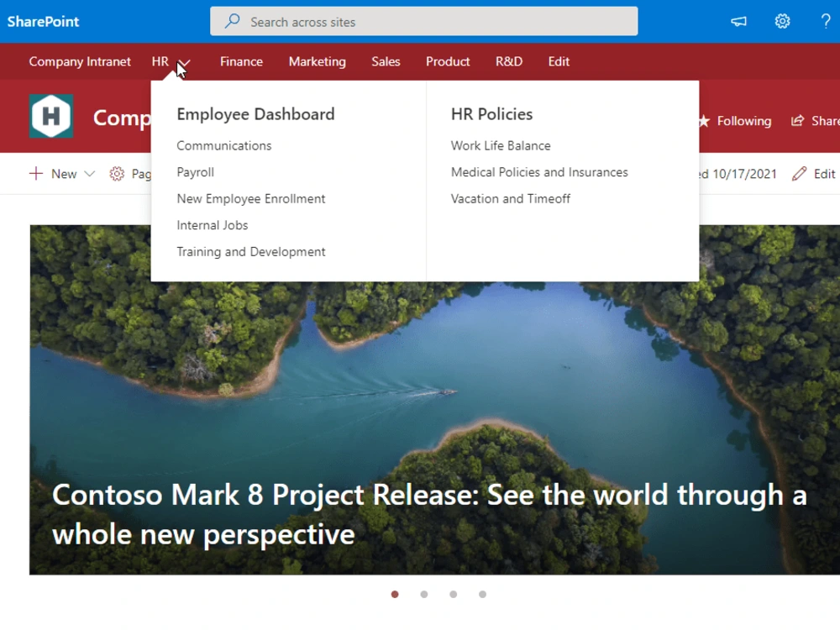Viewport: 840px width, 630px height.
Task: Open the Internal Jobs link
Action: tap(213, 225)
